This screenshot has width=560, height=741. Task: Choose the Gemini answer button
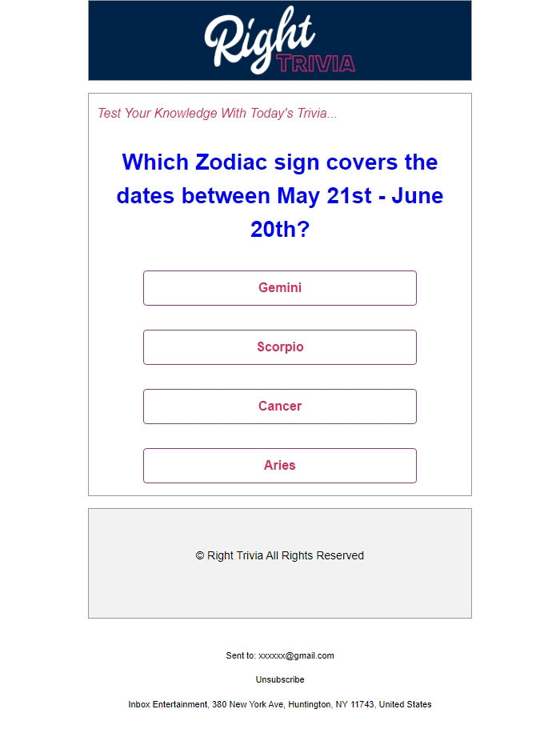tap(280, 288)
